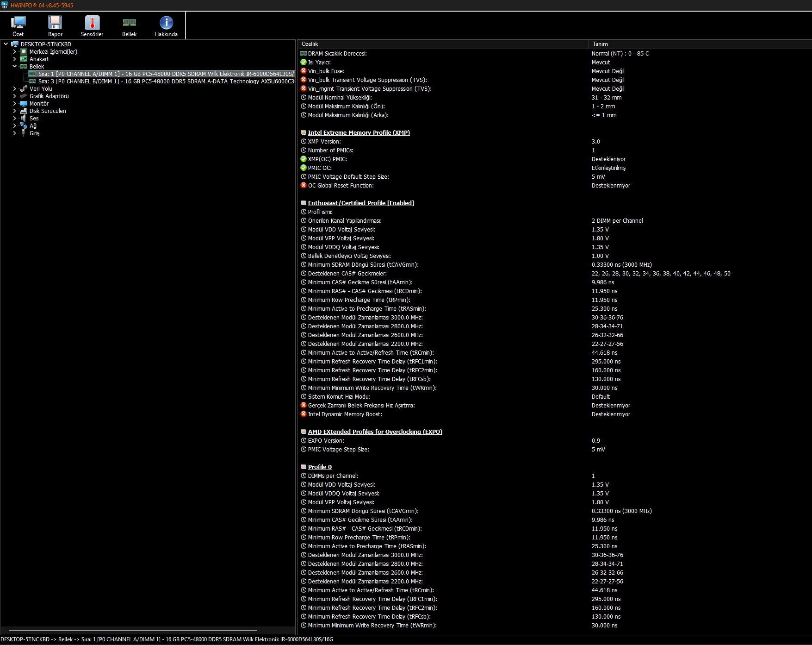This screenshot has height=645, width=812.
Task: Select the Disk Sürücüleri tree label
Action: click(x=48, y=111)
